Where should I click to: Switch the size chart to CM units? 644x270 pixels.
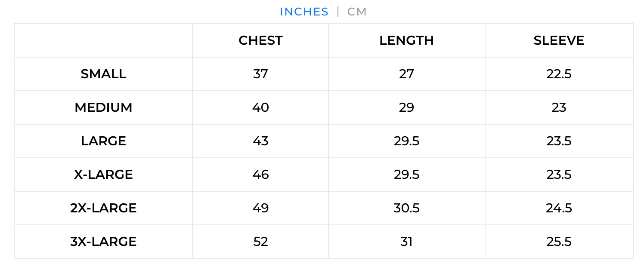pos(357,12)
